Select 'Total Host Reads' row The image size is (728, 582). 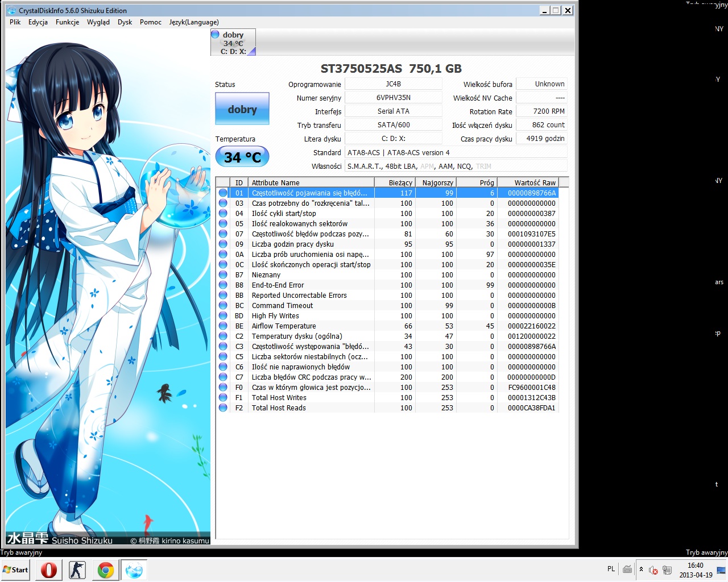[x=387, y=408]
